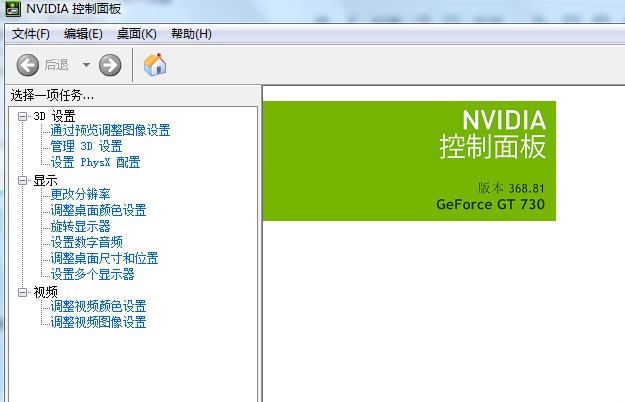Screen dimensions: 625x402
Task: Open the 帮助(H) menu
Action: (191, 34)
